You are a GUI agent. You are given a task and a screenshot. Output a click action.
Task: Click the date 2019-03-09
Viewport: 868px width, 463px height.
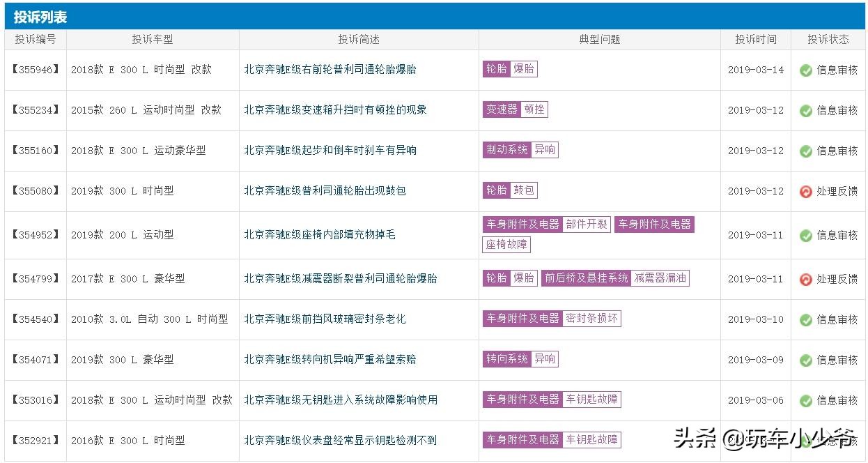point(756,360)
